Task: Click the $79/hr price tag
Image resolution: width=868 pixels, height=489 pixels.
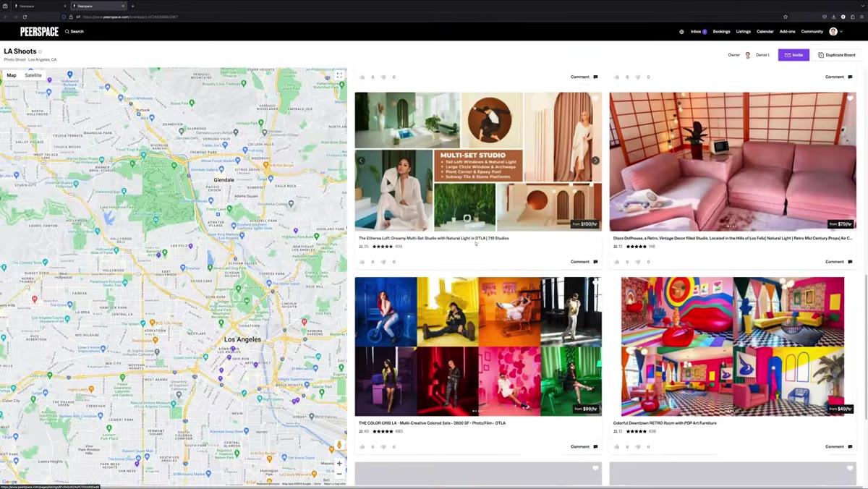Action: 841,224
